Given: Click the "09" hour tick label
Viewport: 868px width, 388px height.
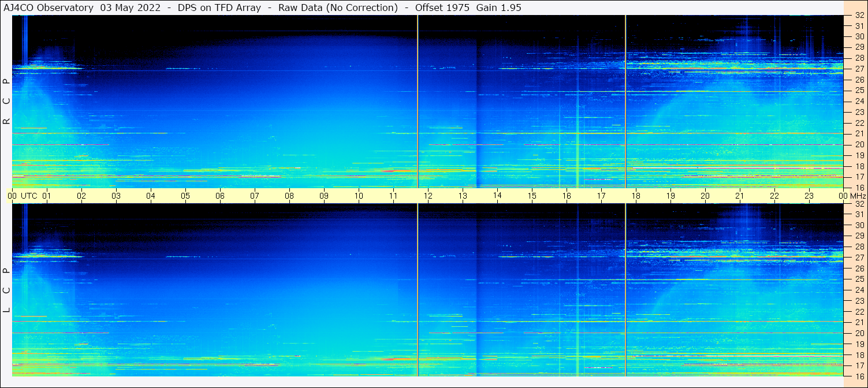Looking at the screenshot, I should 324,196.
